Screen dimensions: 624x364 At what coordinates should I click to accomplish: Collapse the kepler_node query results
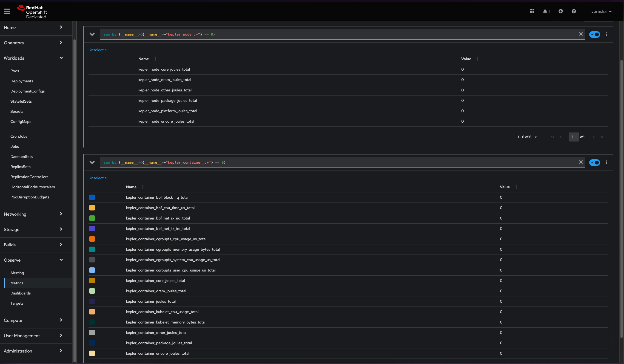point(92,34)
